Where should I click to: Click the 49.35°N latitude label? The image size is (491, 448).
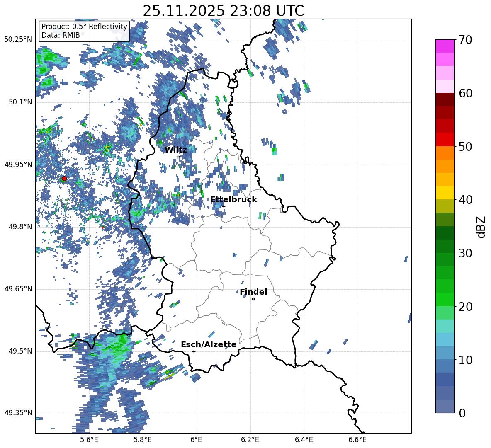[x=18, y=413]
